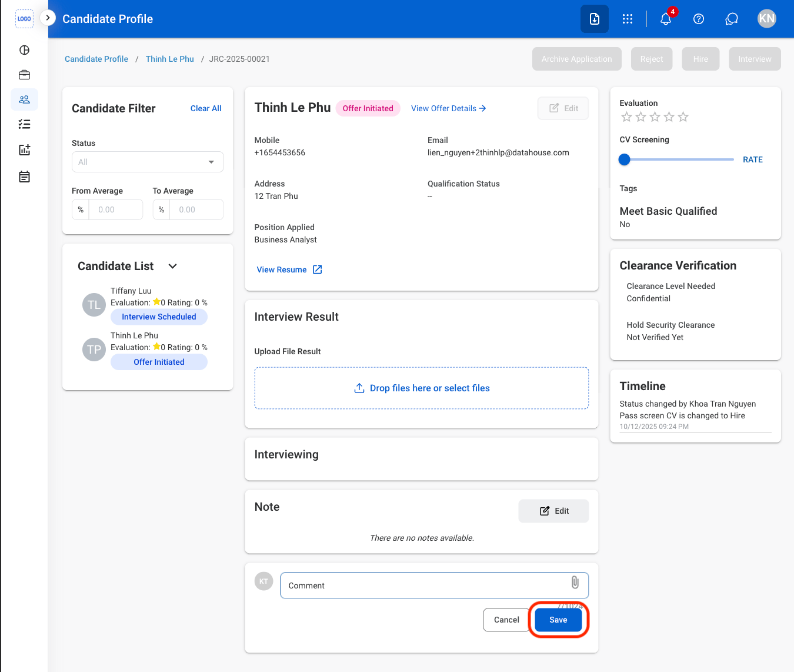Viewport: 794px width, 672px height.
Task: Open View Offer Details link
Action: (x=449, y=108)
